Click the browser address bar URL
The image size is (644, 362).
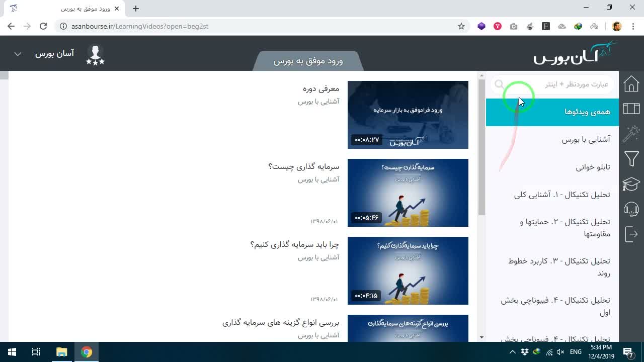[140, 26]
